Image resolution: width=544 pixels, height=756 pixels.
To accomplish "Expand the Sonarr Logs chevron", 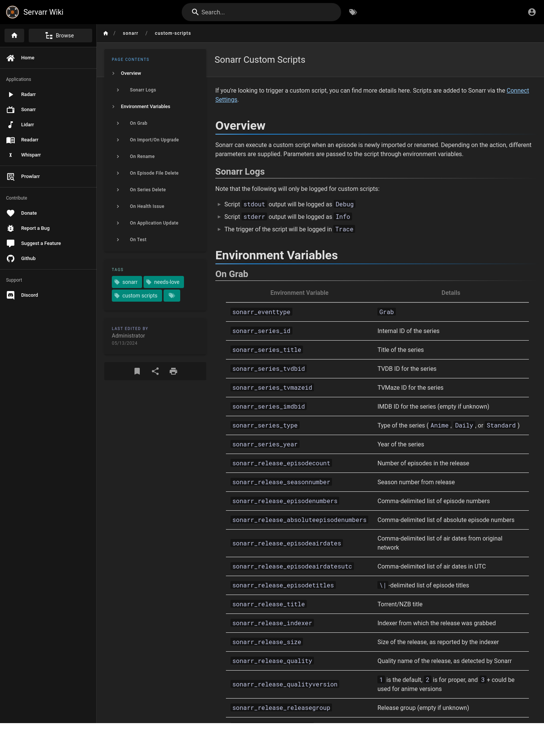I will (x=118, y=90).
